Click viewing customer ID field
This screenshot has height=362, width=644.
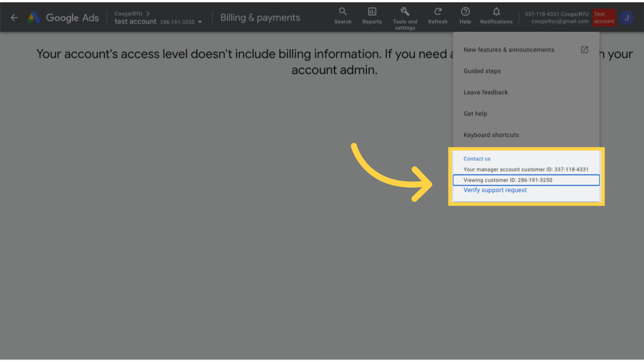pos(526,180)
